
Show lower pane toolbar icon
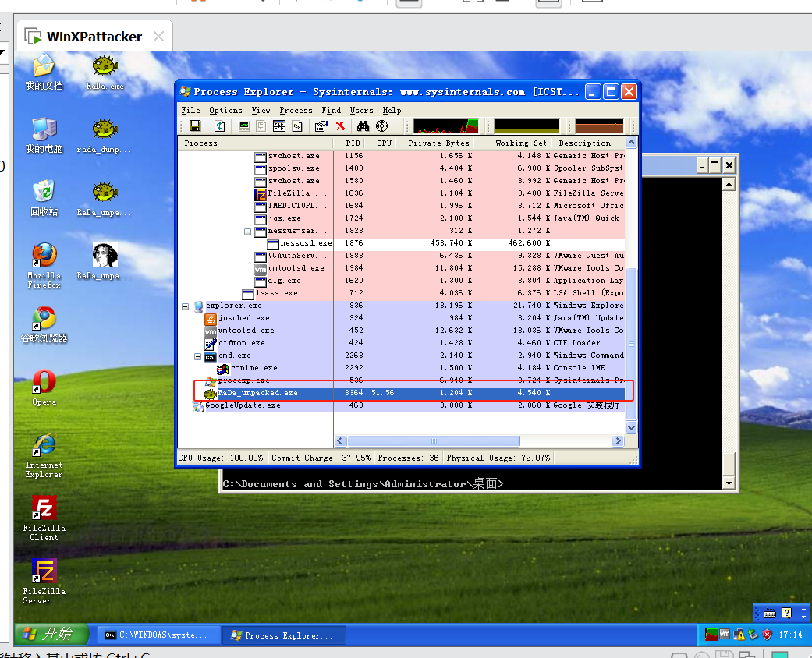pyautogui.click(x=279, y=126)
